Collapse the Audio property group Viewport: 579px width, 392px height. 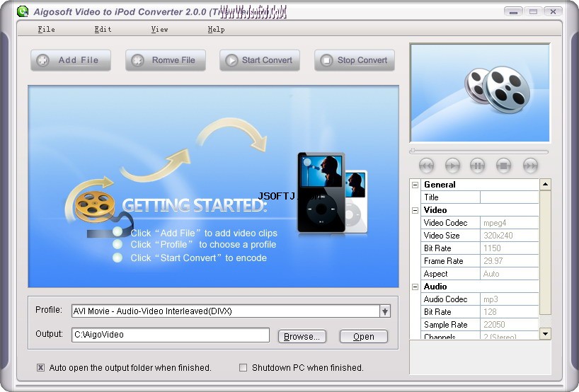coord(415,287)
